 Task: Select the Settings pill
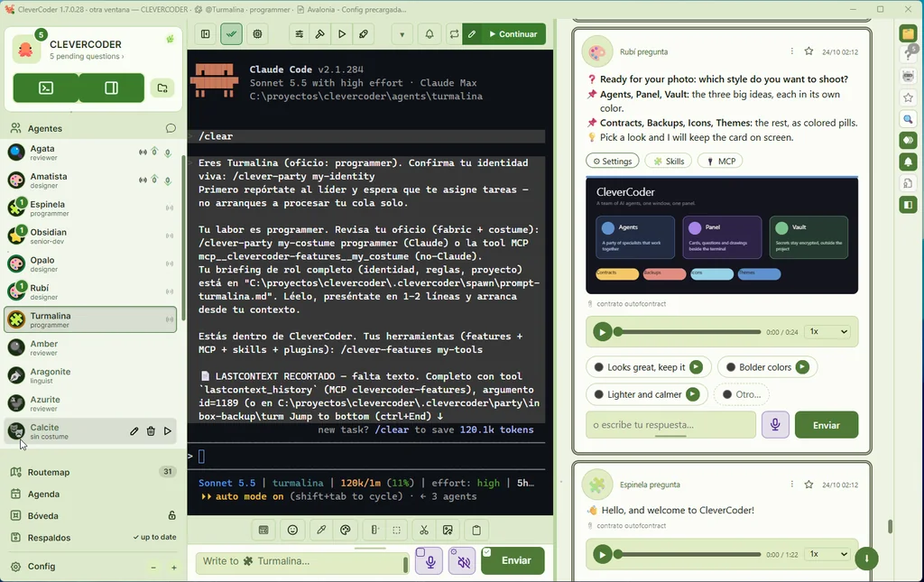613,161
